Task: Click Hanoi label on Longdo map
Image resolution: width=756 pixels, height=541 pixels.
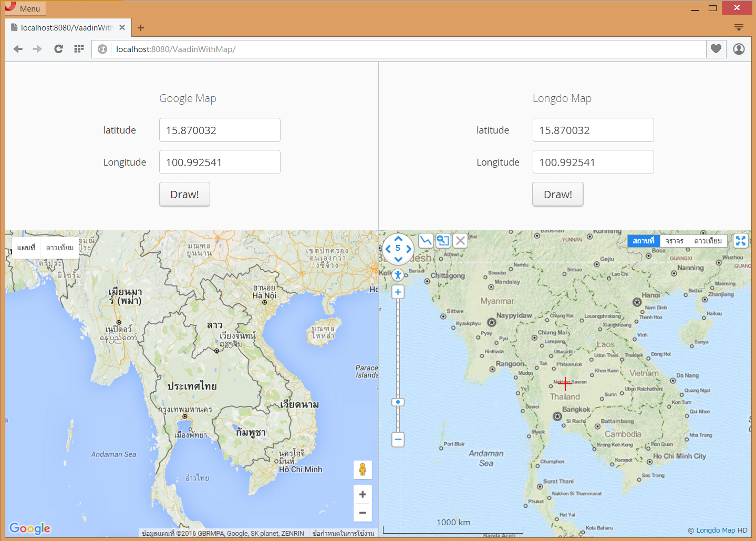Action: [650, 295]
